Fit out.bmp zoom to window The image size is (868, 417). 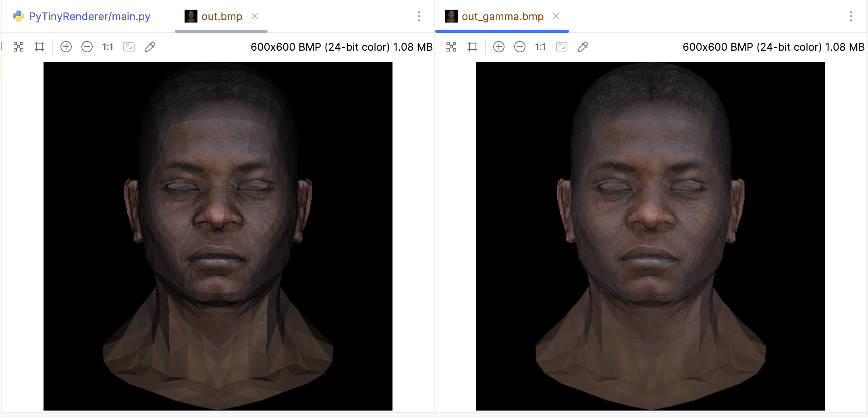coord(129,47)
